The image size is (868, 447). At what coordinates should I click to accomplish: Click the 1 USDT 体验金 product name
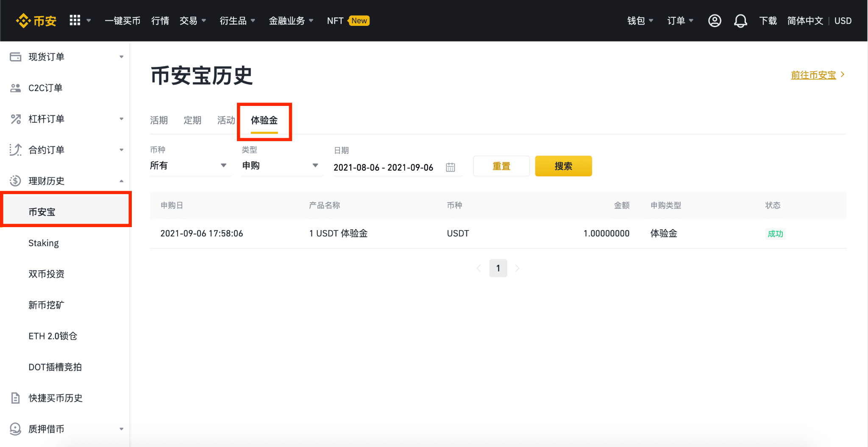[338, 233]
